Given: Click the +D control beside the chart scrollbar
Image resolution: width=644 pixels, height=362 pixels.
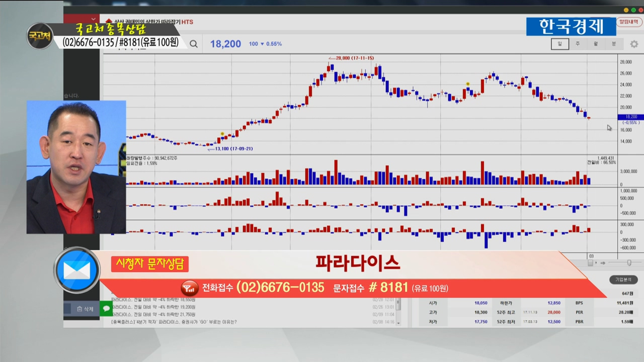Looking at the screenshot, I should click(x=602, y=263).
